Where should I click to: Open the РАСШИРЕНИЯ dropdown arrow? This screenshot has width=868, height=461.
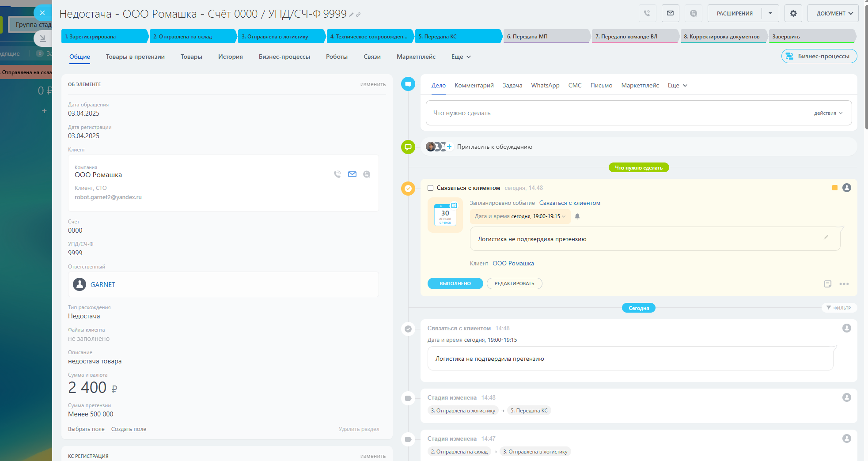[770, 13]
